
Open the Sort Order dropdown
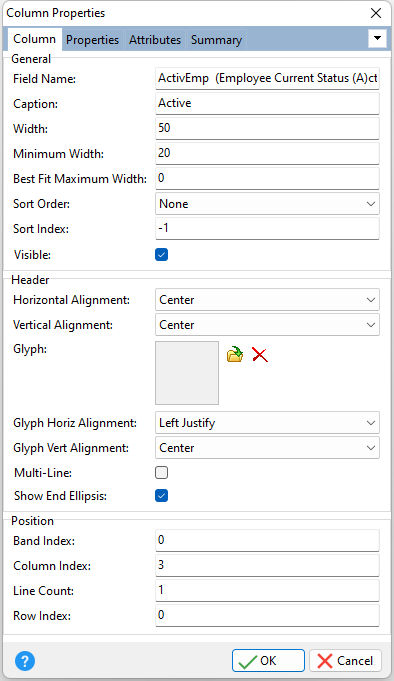click(267, 204)
